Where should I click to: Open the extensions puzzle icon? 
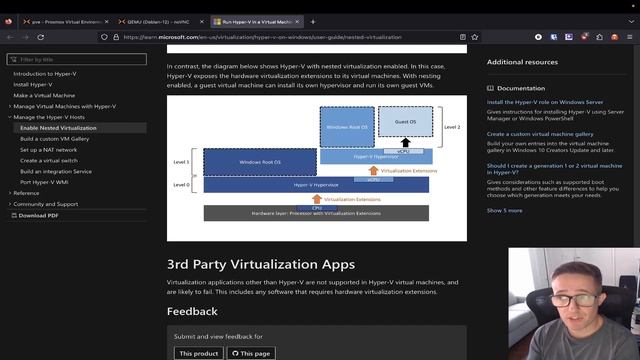point(600,37)
